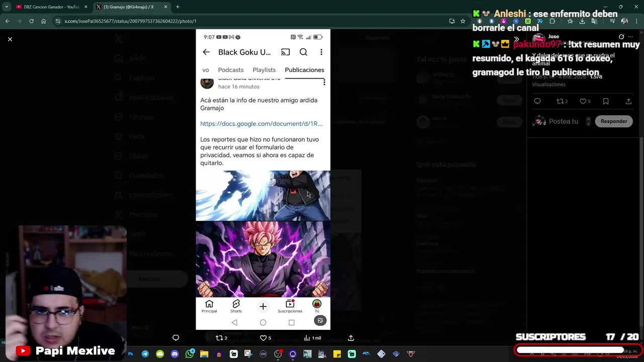Open the Chrome profile avatar
The height and width of the screenshot is (362, 644).
624,21
